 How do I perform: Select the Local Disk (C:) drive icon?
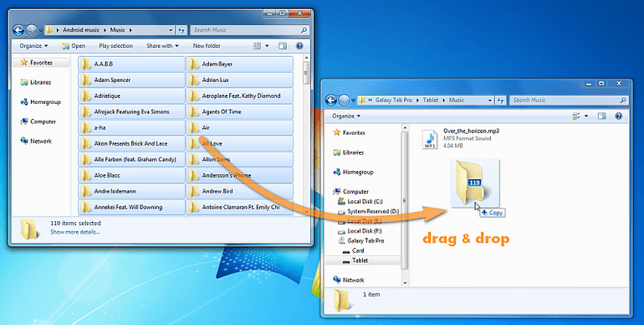tap(341, 201)
